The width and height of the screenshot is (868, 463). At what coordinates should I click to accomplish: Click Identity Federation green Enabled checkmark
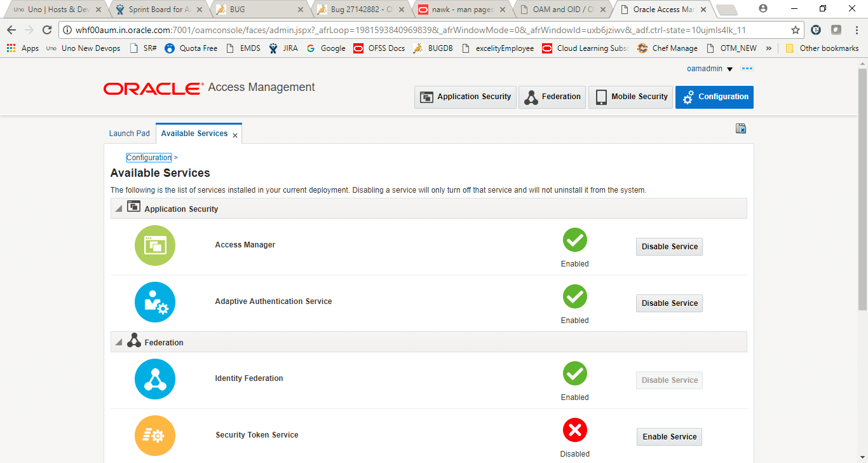[x=575, y=373]
